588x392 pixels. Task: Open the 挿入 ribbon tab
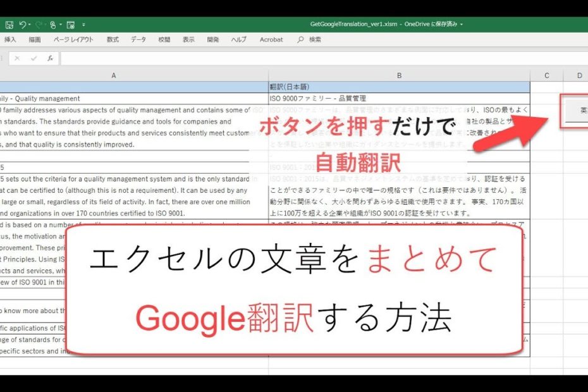pos(11,40)
